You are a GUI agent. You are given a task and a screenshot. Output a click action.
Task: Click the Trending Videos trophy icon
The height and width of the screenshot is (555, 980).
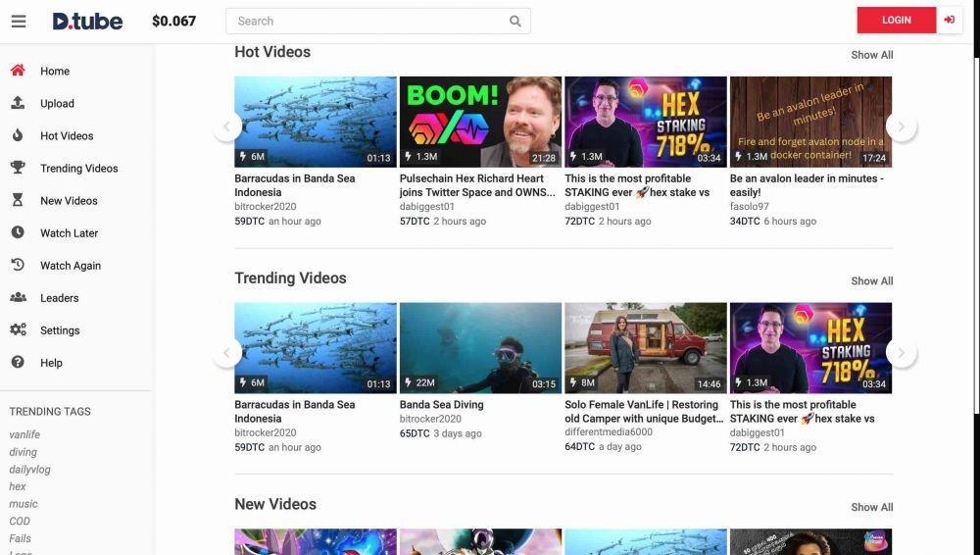(18, 168)
